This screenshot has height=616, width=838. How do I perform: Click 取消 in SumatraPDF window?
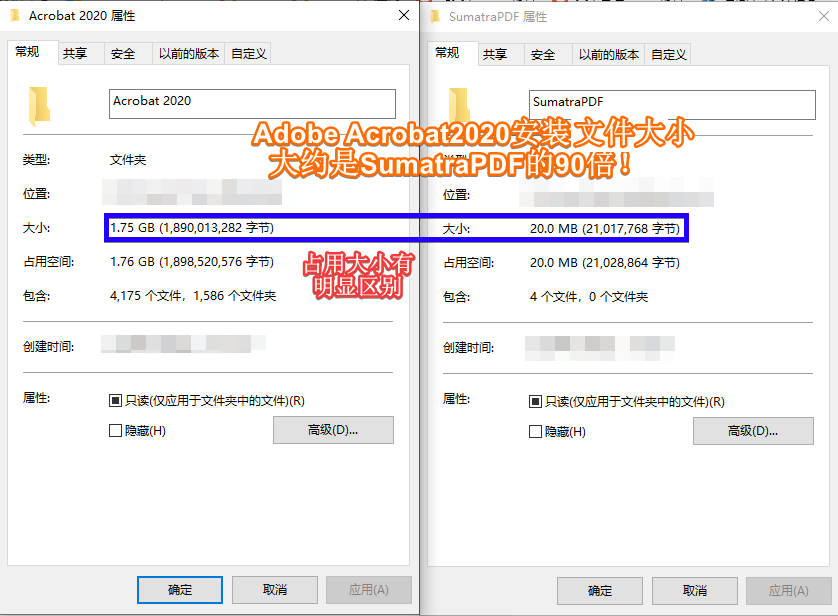pos(695,591)
